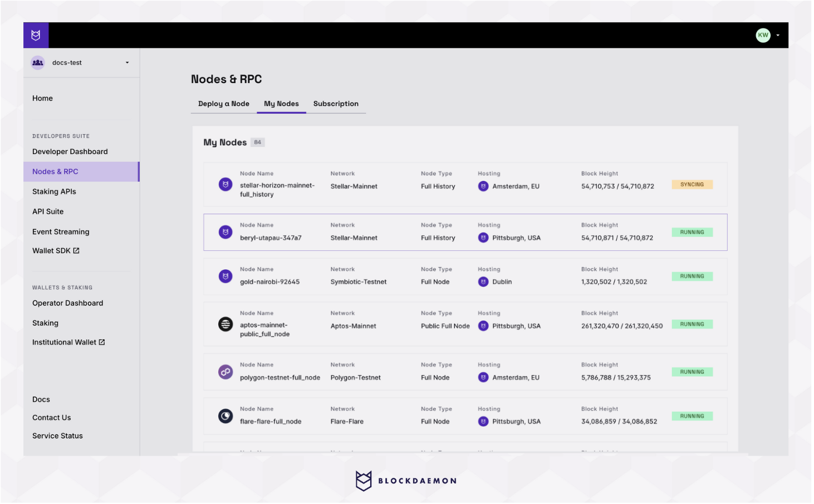
Task: Click beryl-utapau-347a7 node protocol icon
Action: pos(225,232)
